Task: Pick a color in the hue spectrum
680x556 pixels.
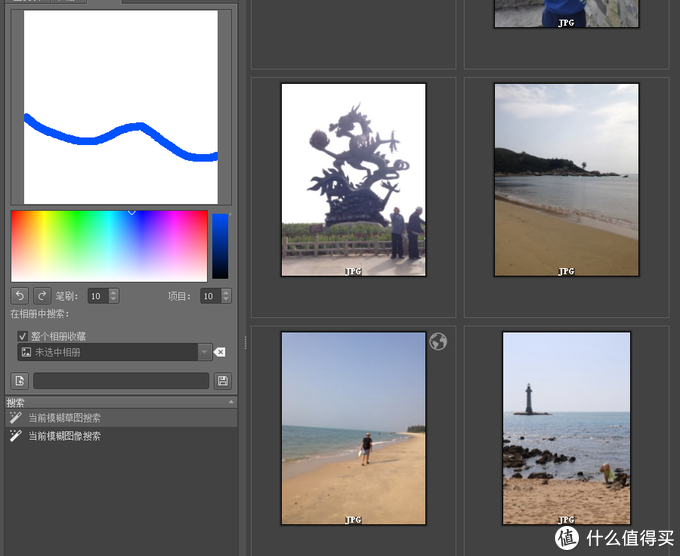Action: (108, 245)
